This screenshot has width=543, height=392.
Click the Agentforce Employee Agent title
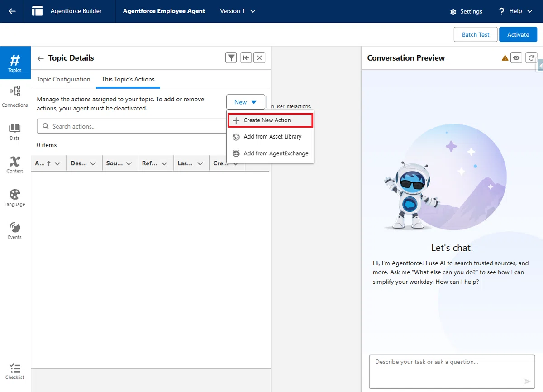164,11
